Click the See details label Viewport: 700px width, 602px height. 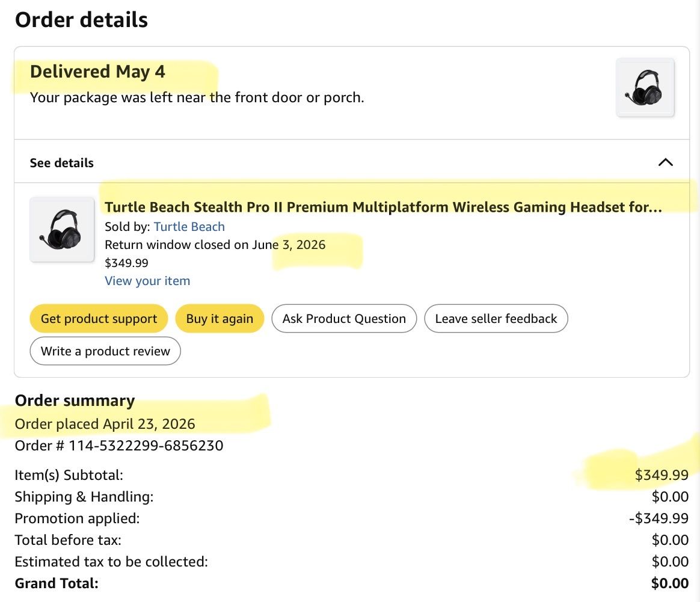point(61,163)
